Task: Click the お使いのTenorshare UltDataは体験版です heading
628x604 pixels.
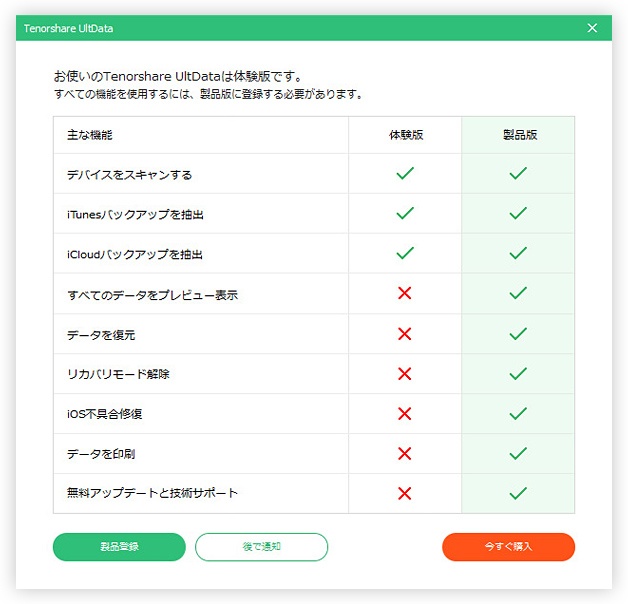Action: 178,76
